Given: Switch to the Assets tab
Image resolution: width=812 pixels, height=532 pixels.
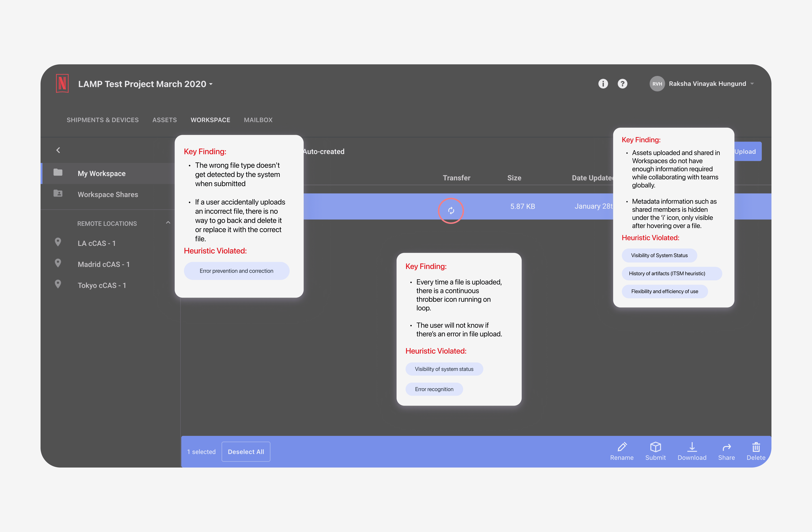Looking at the screenshot, I should pyautogui.click(x=164, y=120).
